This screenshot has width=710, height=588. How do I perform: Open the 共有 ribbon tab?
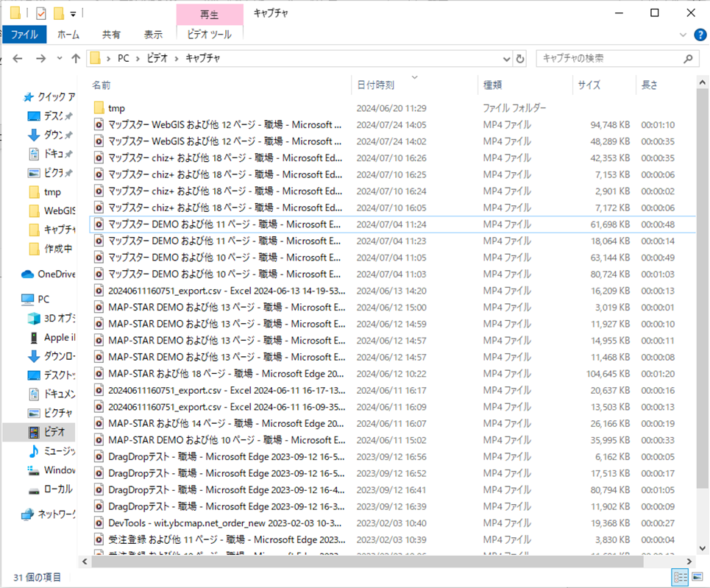[111, 35]
